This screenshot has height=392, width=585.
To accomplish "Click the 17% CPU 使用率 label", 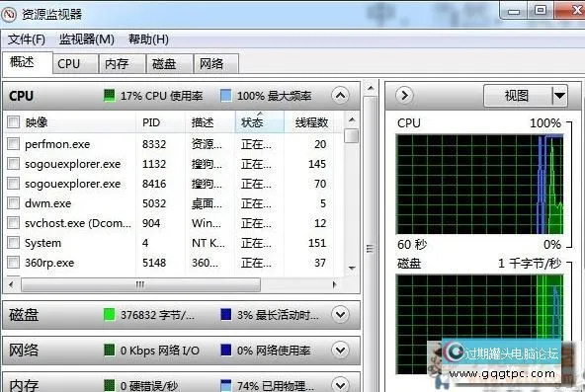I will pyautogui.click(x=161, y=96).
